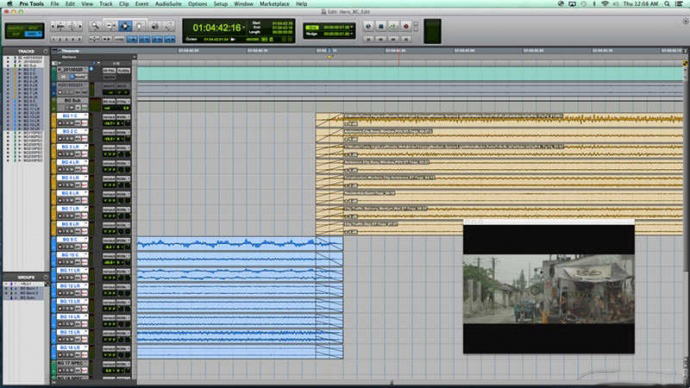
Task: Open Edit window toolbar menu at right
Action: 686,21
